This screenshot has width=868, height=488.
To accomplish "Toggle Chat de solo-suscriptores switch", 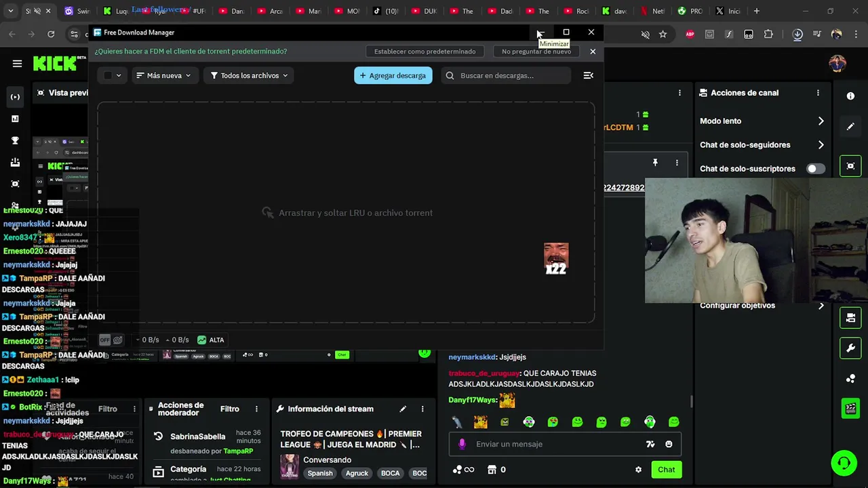I will (x=816, y=169).
